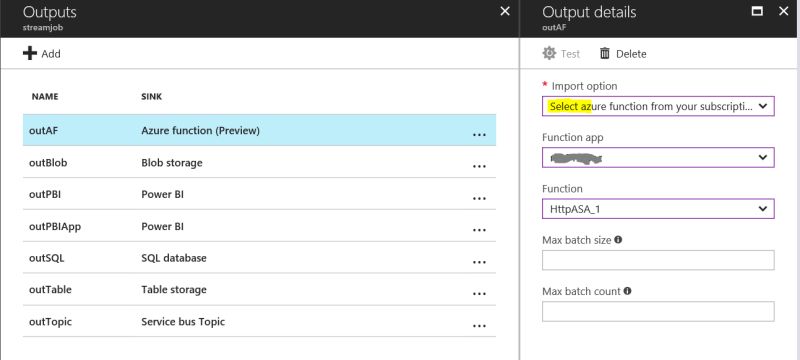Open the ellipsis menu for outAF

point(479,135)
